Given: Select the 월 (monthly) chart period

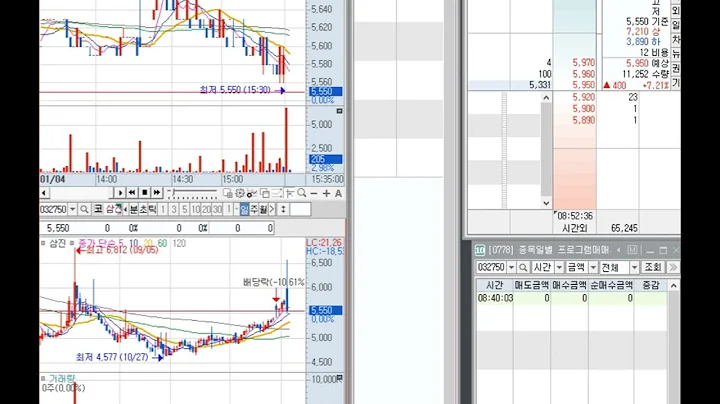Looking at the screenshot, I should (263, 209).
